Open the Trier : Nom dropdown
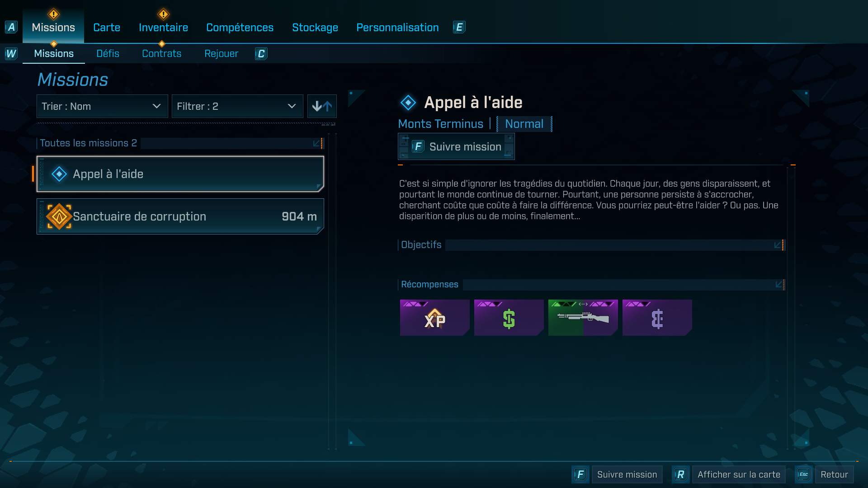 [102, 106]
